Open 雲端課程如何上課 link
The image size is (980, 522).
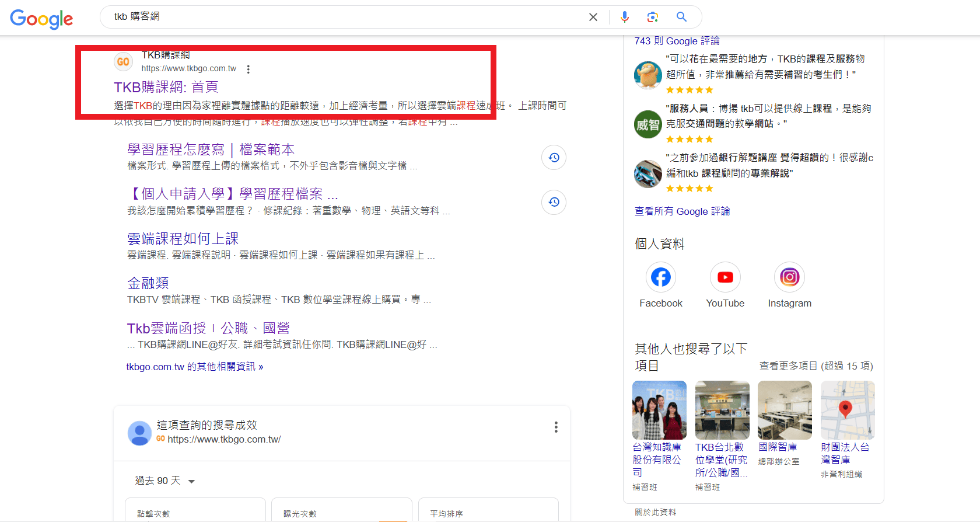point(183,239)
